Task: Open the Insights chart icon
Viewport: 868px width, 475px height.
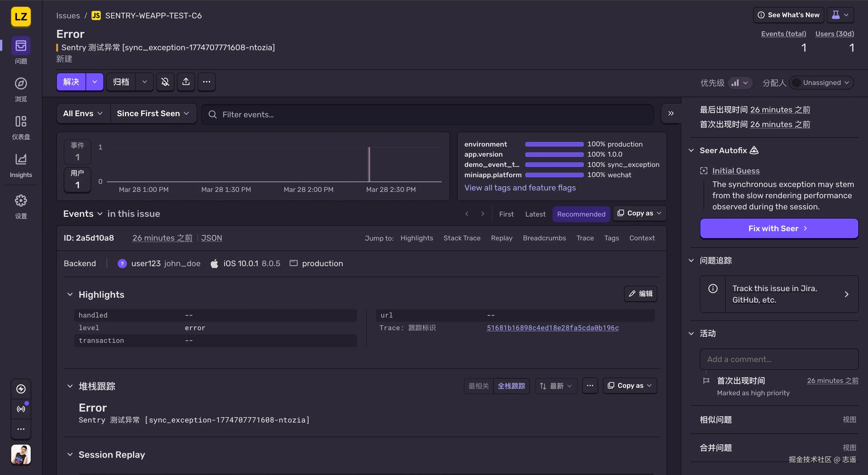Action: (x=21, y=159)
